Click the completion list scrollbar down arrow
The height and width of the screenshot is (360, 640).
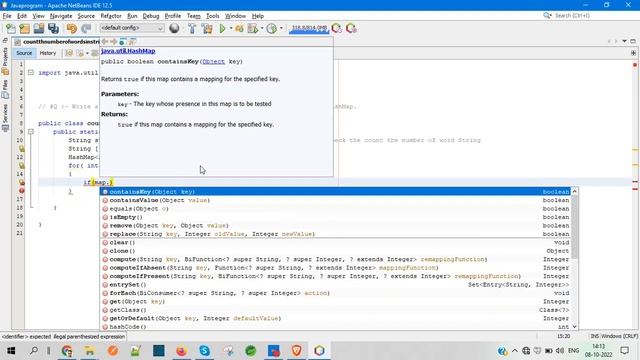coord(574,327)
